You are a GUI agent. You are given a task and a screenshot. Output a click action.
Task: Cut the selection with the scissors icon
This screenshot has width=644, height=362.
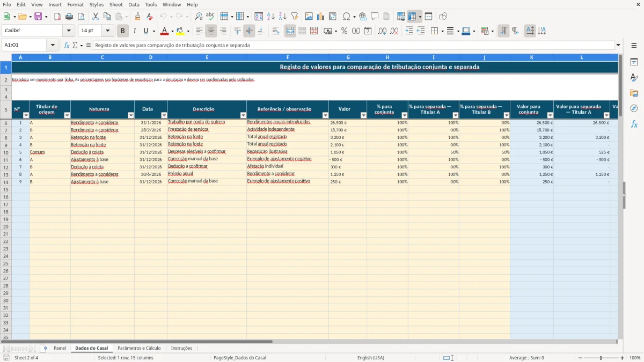point(96,17)
